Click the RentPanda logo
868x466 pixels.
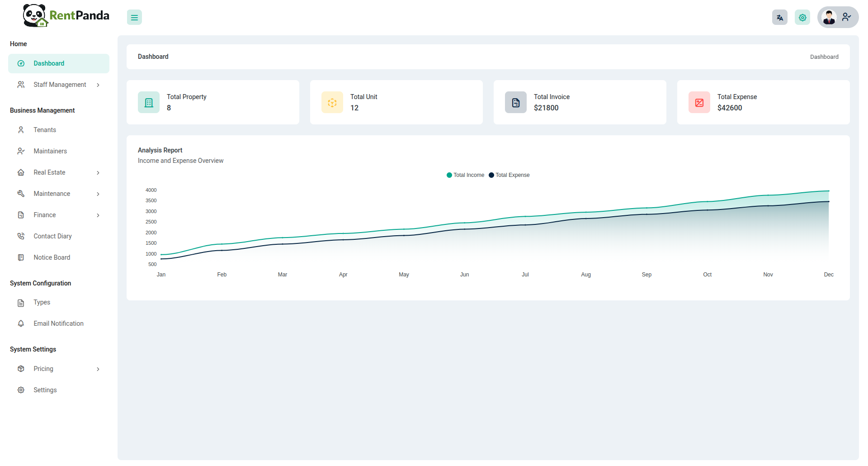66,16
